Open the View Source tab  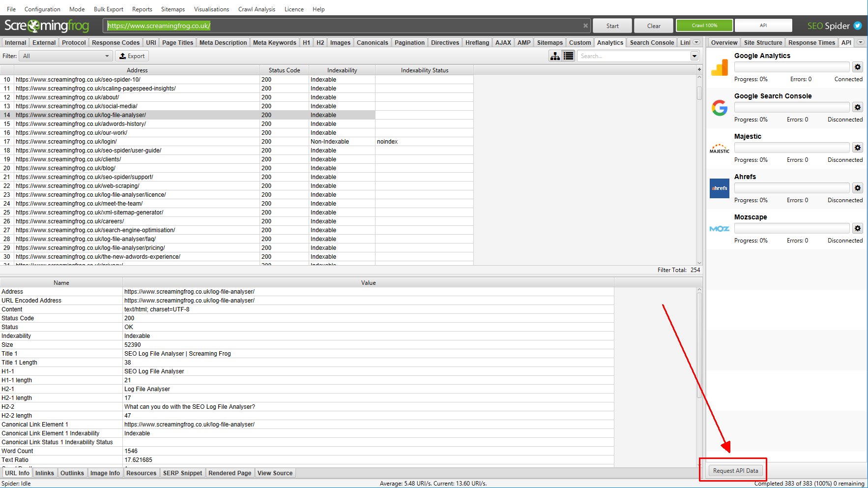click(275, 473)
